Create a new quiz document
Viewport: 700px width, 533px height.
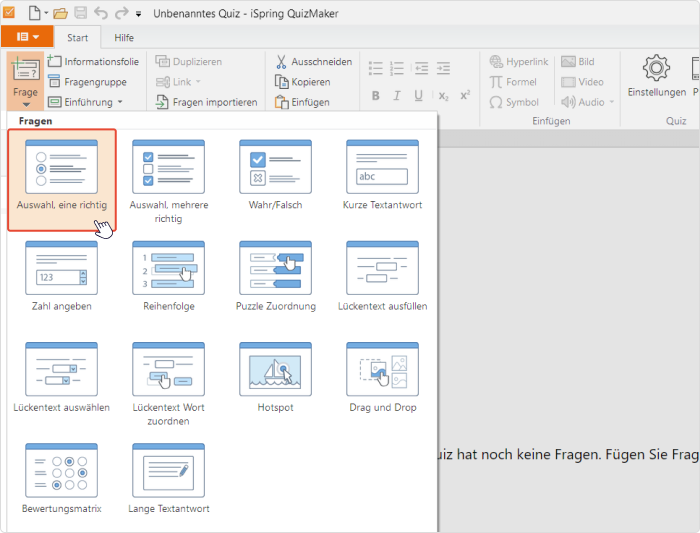coord(34,13)
